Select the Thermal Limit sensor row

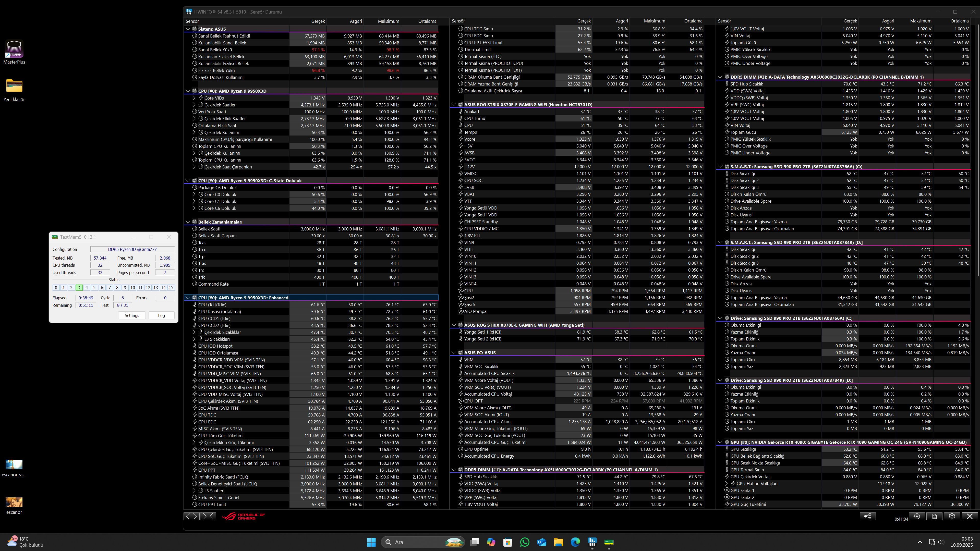577,50
